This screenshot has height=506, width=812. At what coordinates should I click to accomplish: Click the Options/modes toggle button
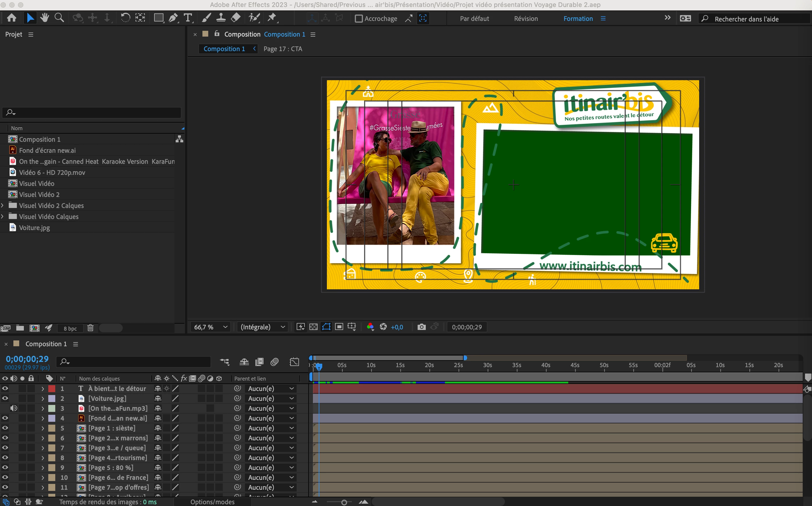[x=212, y=502]
